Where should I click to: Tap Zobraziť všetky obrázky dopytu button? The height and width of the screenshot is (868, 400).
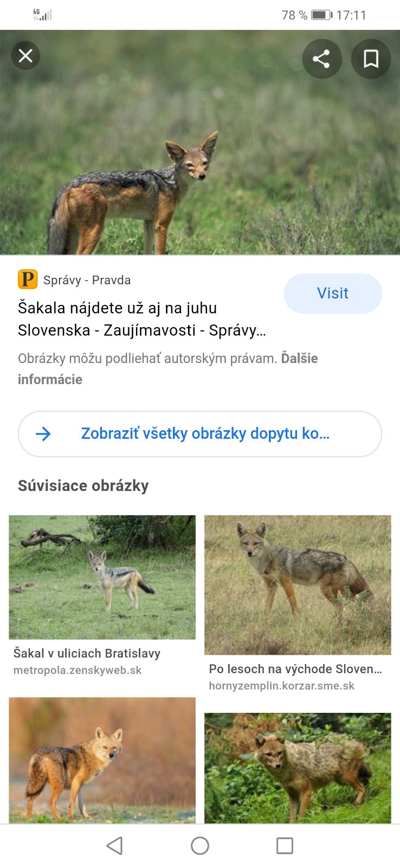(205, 433)
